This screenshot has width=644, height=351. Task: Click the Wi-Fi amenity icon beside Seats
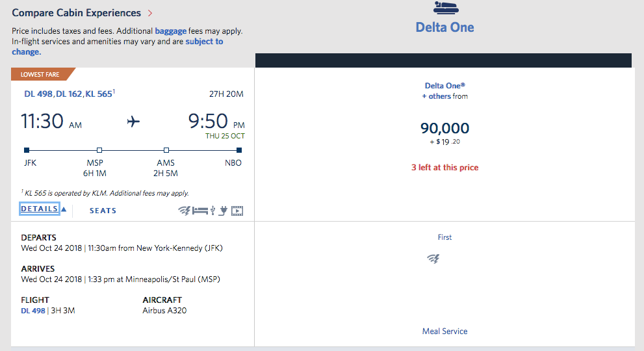tap(185, 211)
